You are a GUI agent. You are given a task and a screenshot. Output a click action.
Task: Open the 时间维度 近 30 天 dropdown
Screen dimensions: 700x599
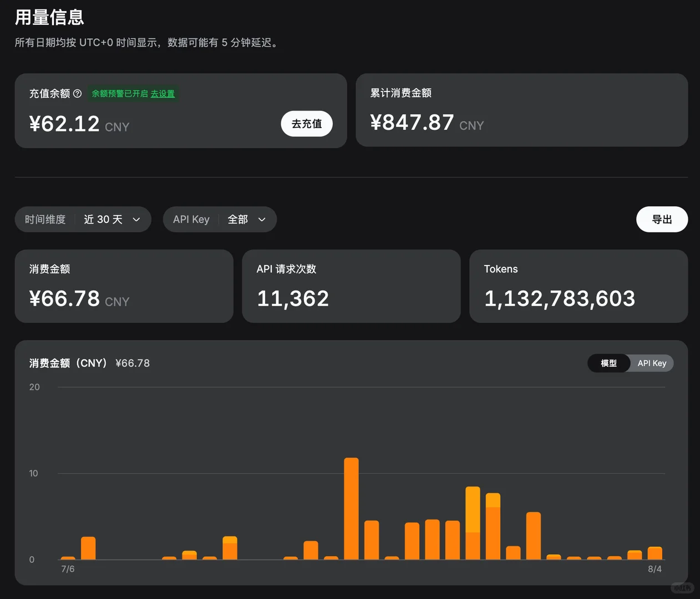pyautogui.click(x=83, y=220)
